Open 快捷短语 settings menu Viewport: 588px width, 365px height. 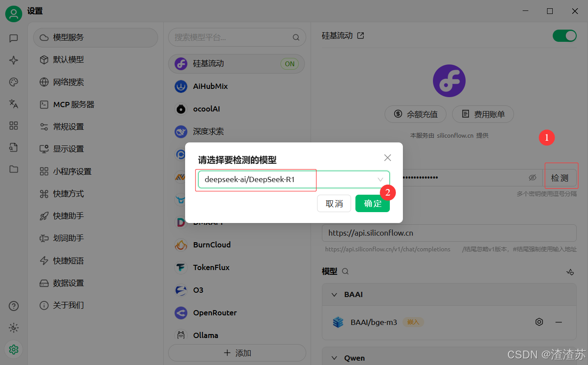(95, 261)
